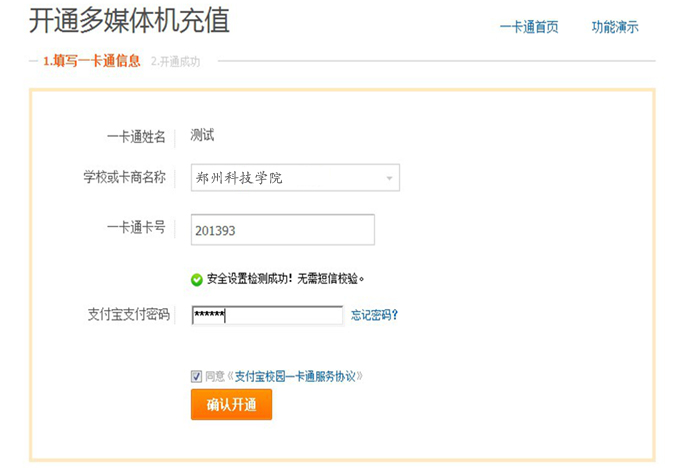Click the 一卡通卡号 label
Screen dimensions: 673x468
[x=136, y=227]
